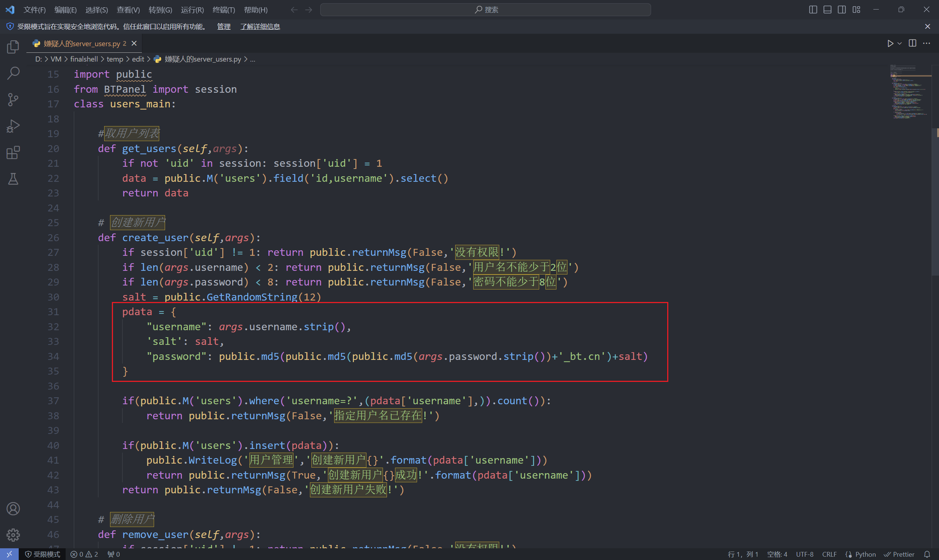Open breadcrumb folder finalshell
Viewport: 939px width, 560px height.
[x=84, y=59]
